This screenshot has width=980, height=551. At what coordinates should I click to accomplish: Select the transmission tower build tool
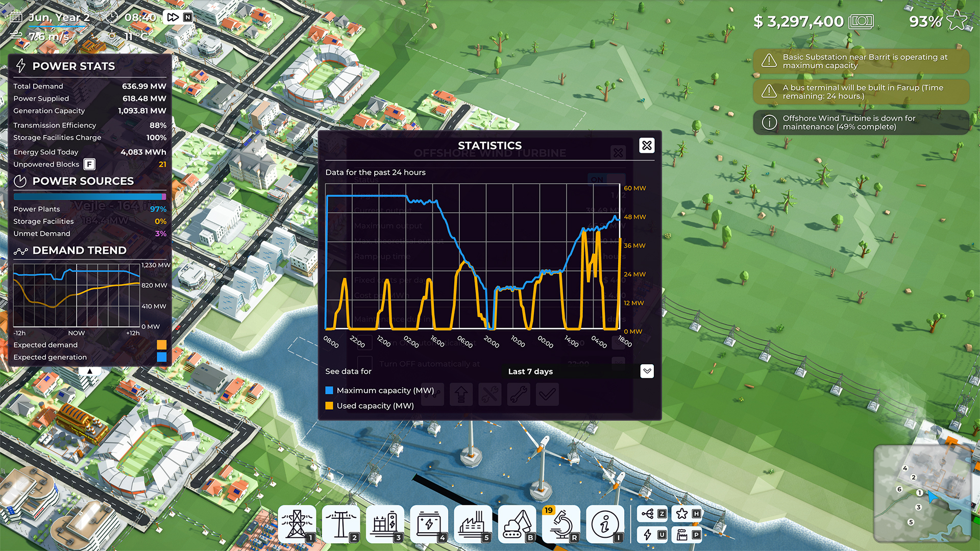coord(298,524)
